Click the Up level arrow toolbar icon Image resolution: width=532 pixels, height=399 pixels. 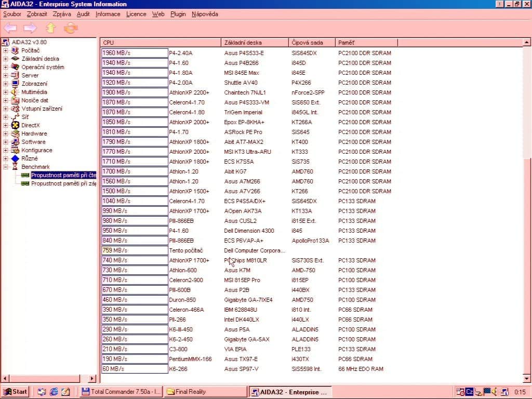(50, 28)
